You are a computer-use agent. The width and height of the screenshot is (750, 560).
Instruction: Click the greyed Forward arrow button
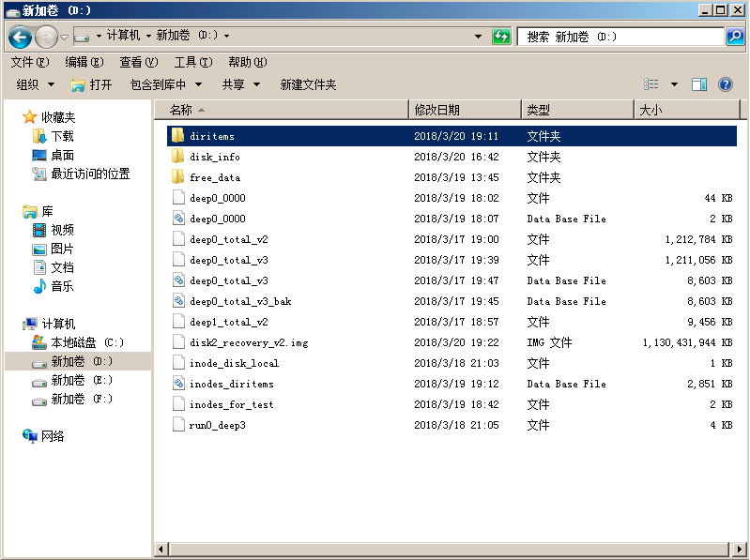point(46,37)
